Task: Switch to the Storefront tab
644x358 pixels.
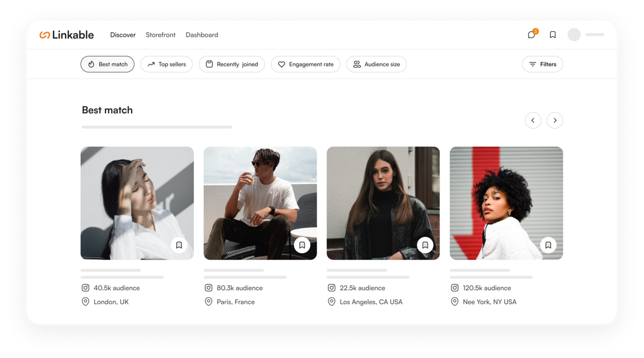Action: [x=161, y=35]
